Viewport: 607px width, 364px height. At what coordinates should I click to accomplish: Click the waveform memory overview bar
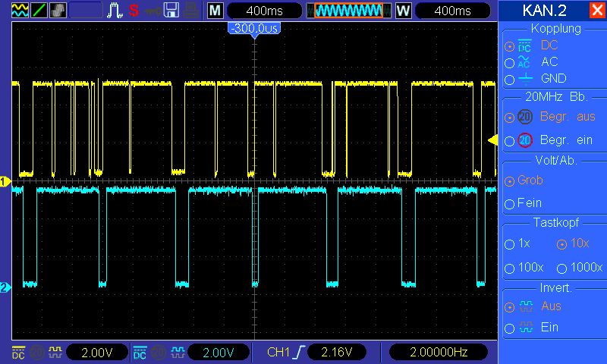click(349, 11)
